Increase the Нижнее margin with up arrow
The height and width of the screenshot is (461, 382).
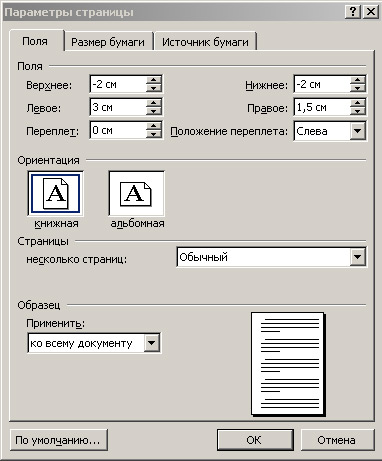click(358, 80)
